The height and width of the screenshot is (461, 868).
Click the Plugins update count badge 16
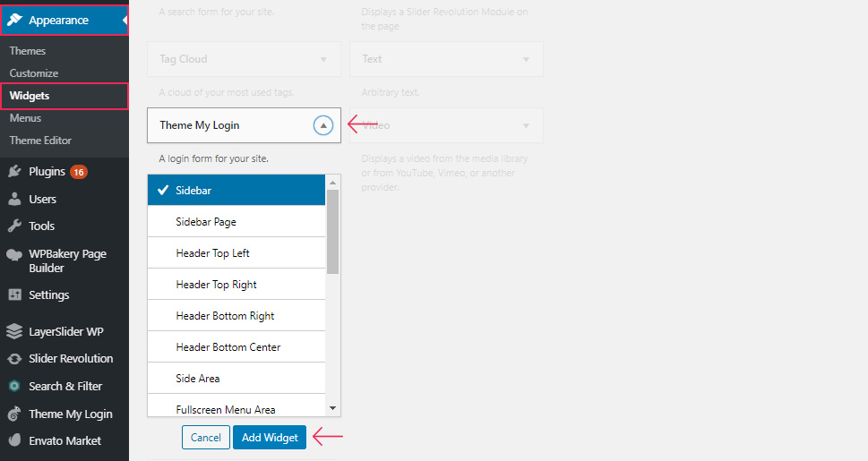[x=79, y=172]
